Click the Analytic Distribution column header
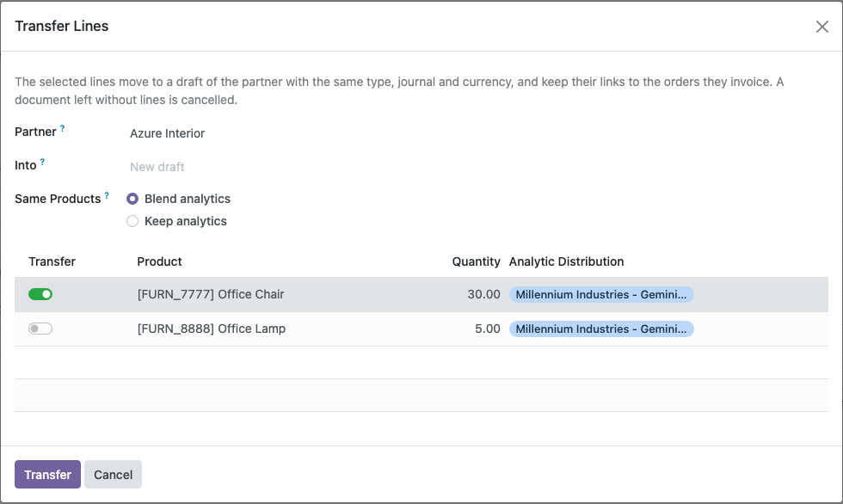Screen dimensions: 843x504 coord(566,261)
